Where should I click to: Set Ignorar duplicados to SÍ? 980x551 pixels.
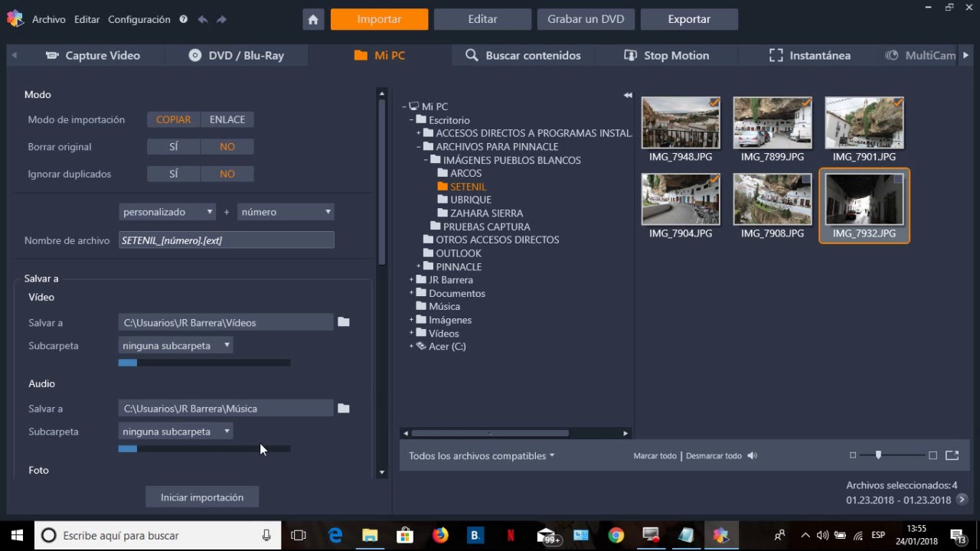tap(174, 174)
